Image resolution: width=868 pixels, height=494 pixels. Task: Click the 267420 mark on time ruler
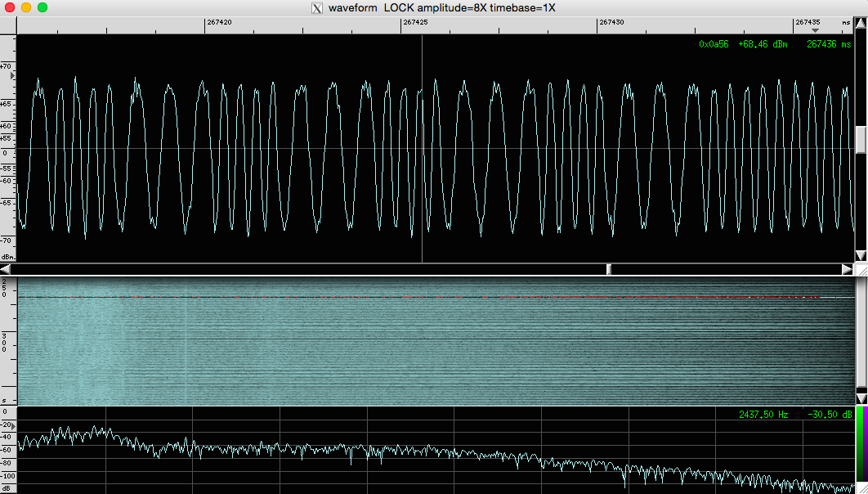tap(219, 23)
